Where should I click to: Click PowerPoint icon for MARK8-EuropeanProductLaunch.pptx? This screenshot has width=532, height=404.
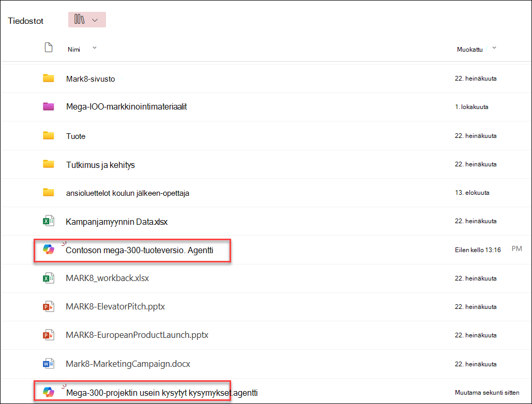pyautogui.click(x=49, y=335)
